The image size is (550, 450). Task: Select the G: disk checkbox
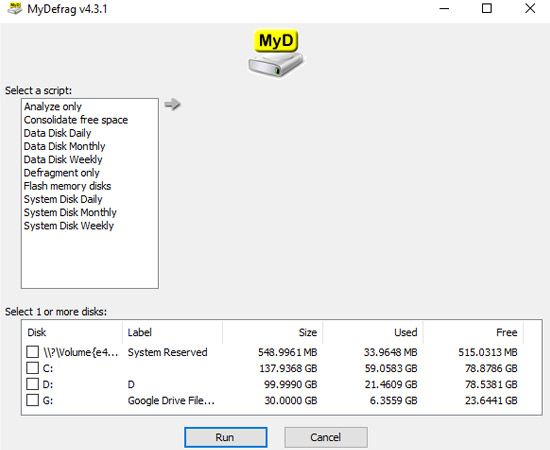(33, 400)
